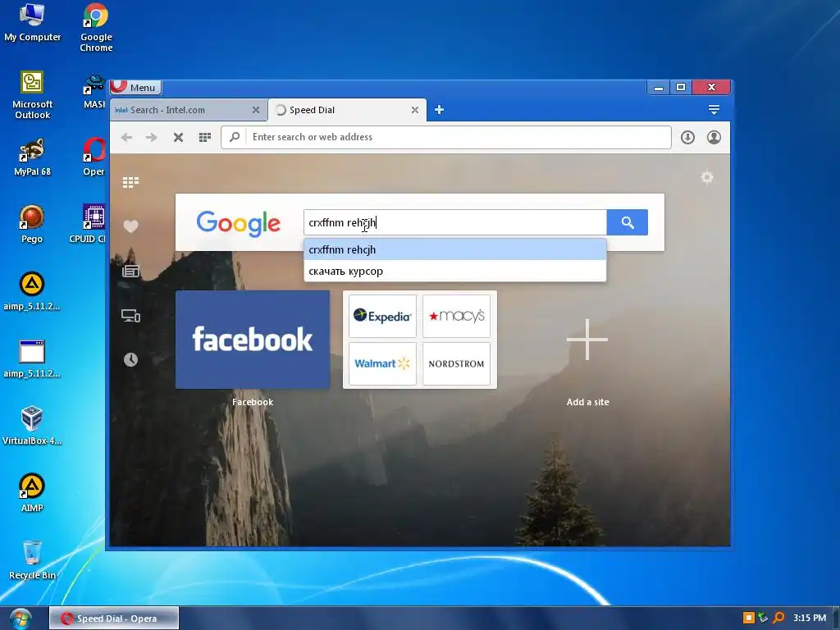
Task: Open the Facebook speed dial tile
Action: (253, 340)
